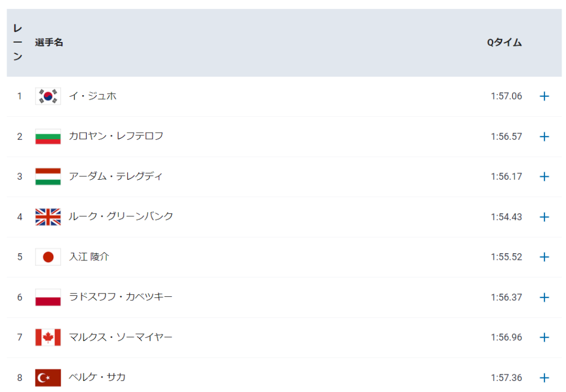Viewport: 566px width, 392px height.
Task: Click the 選手名 column header
Action: click(49, 43)
